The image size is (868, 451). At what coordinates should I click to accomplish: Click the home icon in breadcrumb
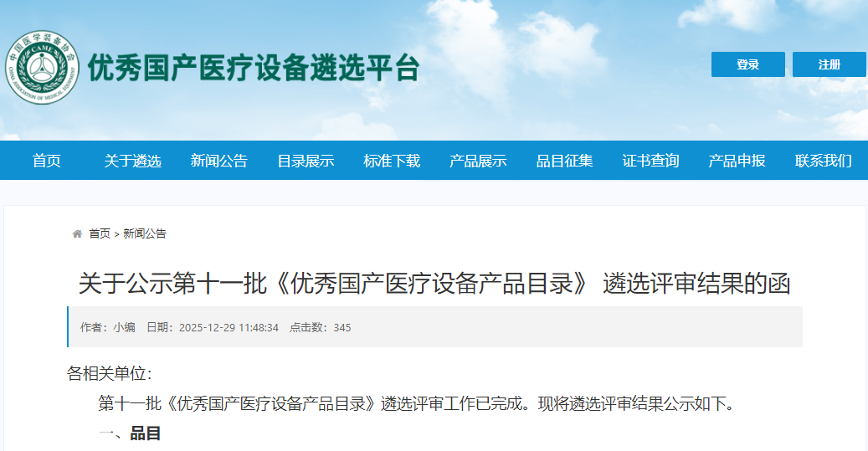click(x=78, y=234)
